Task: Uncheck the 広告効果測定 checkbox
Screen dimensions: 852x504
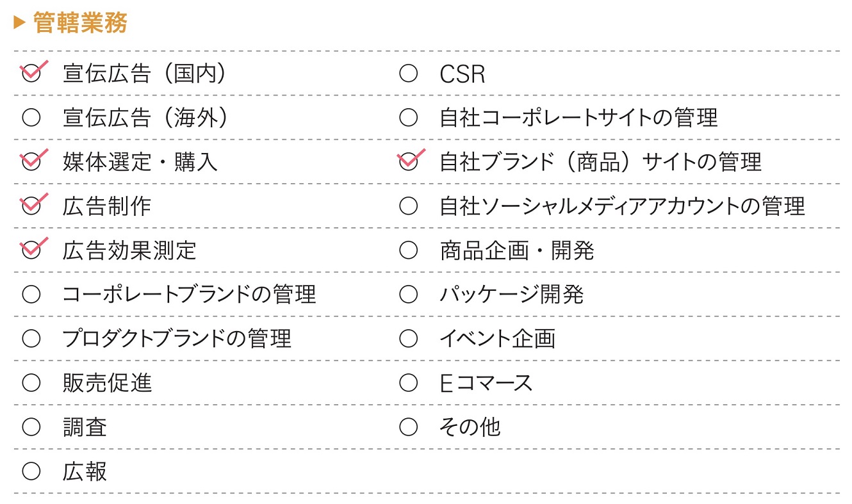Action: (31, 250)
